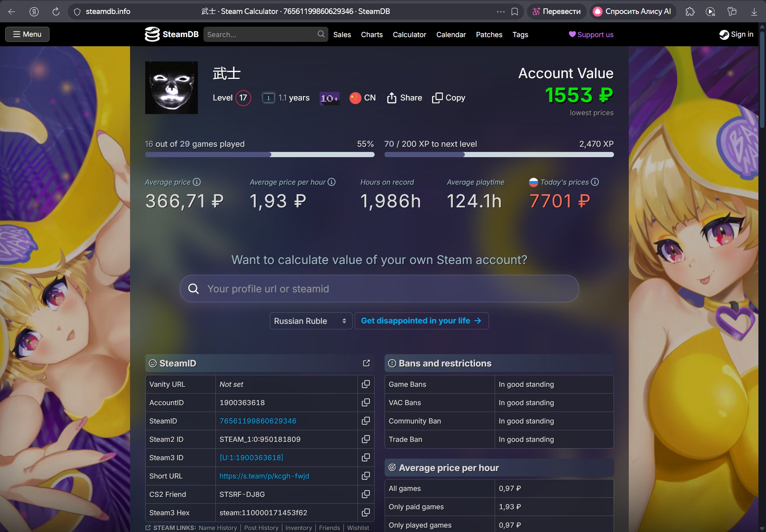The width and height of the screenshot is (766, 532).
Task: Copy the Steam3 ID value
Action: coord(365,457)
